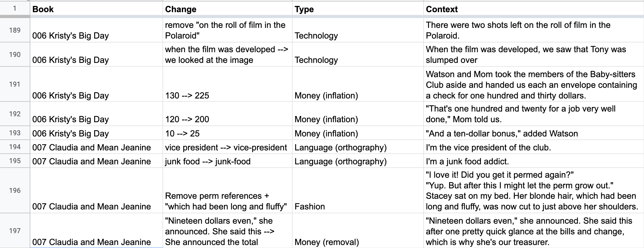
Task: Click the 'when the film was developed -->' cell
Action: (227, 55)
